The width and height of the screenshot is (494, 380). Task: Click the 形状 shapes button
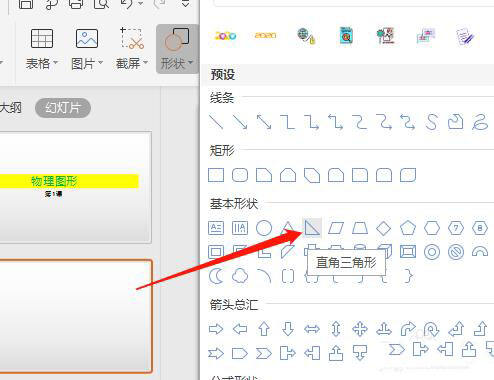pyautogui.click(x=177, y=49)
